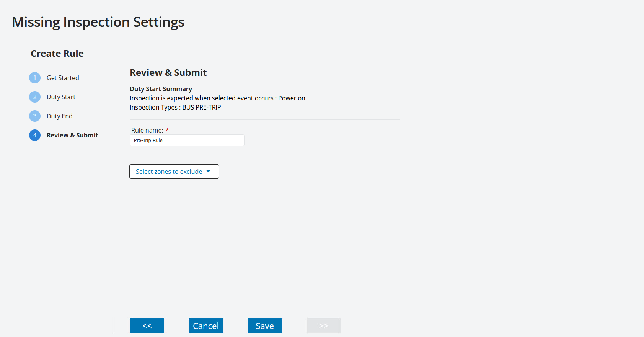Click the Rule name label

tap(147, 130)
